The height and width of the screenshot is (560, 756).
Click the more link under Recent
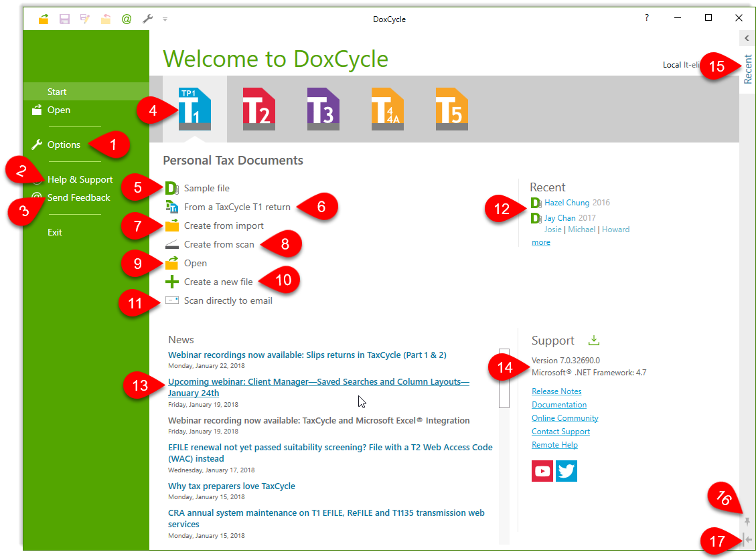(x=540, y=242)
